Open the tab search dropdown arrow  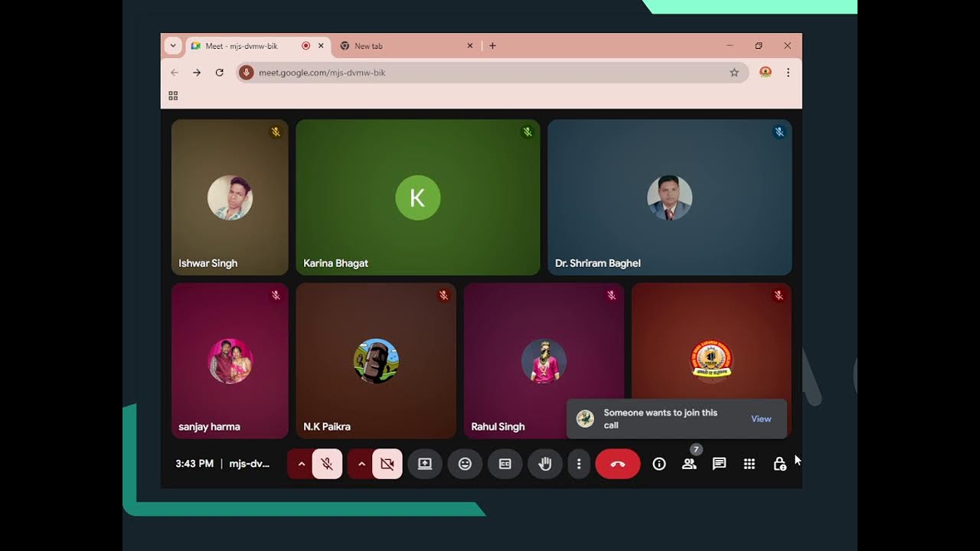click(173, 46)
